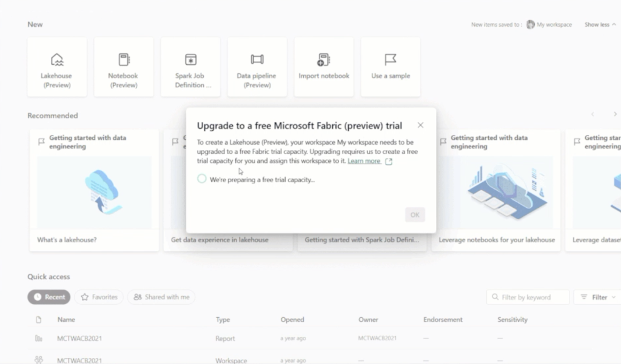
Task: Click the flag icon on the "What's a lakehouse?" card
Action: (41, 142)
